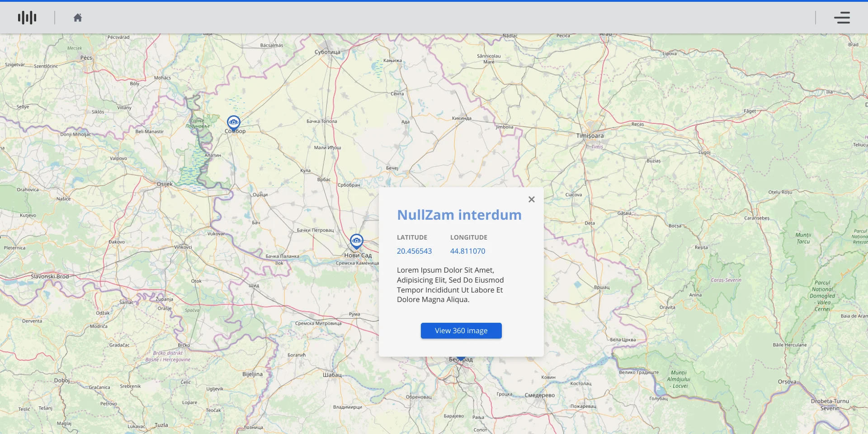Viewport: 868px width, 434px height.
Task: Click Tuzla label on the map
Action: click(x=161, y=425)
